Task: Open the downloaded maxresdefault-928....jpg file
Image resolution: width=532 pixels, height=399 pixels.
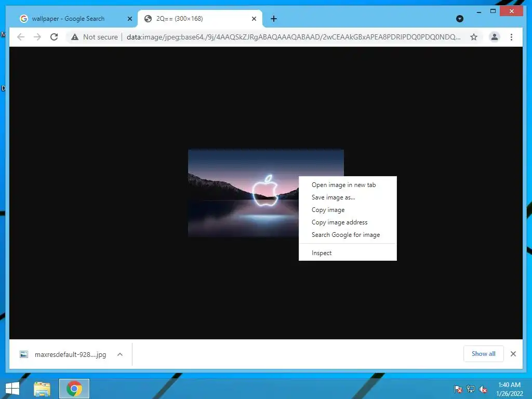Action: (71, 354)
